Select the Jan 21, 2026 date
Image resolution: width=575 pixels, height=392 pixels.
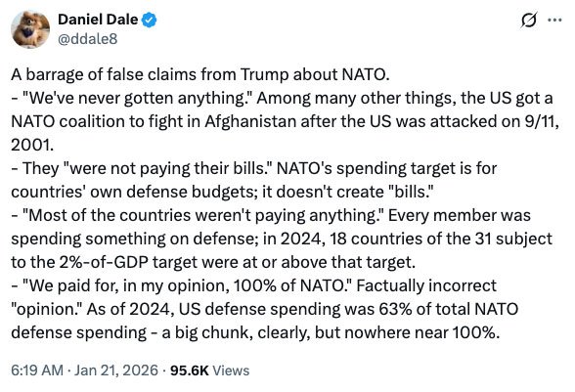[x=116, y=370]
